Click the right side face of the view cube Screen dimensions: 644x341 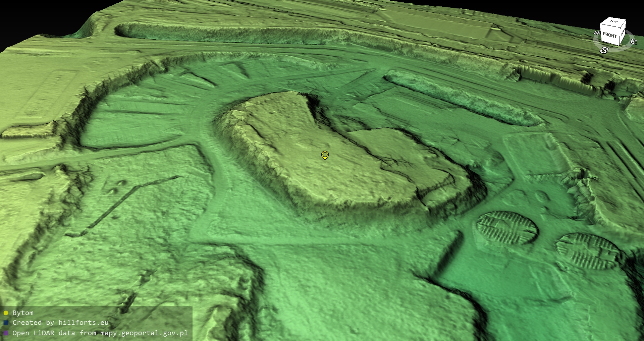623,32
